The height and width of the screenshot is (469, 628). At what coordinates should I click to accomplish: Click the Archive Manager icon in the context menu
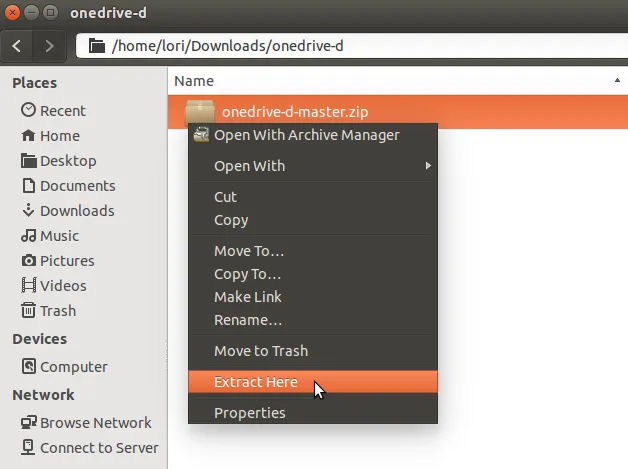tap(201, 135)
